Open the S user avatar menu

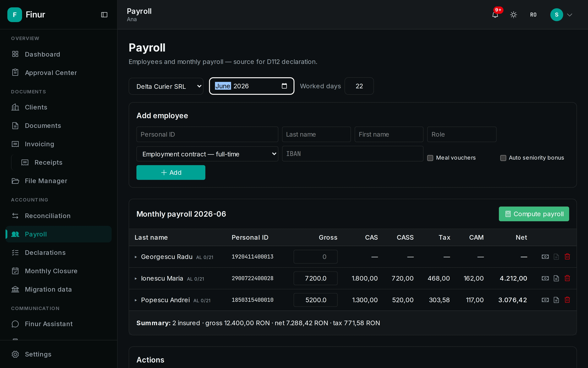click(x=556, y=15)
